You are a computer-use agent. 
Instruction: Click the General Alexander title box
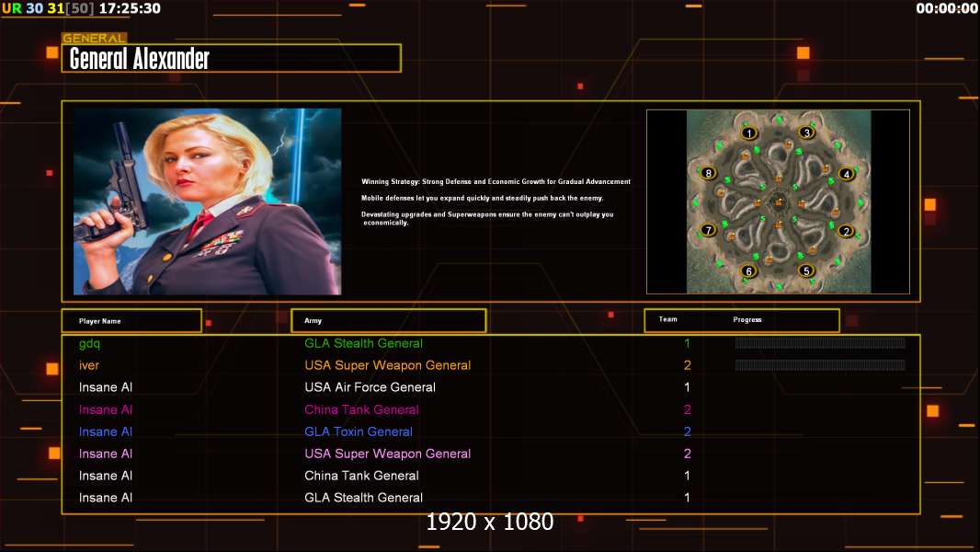tap(232, 58)
